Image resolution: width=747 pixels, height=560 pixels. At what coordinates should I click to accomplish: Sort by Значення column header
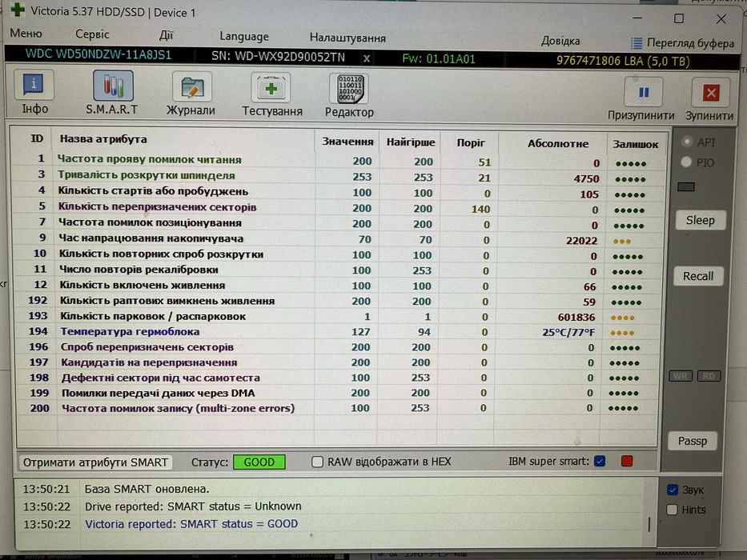pos(347,142)
